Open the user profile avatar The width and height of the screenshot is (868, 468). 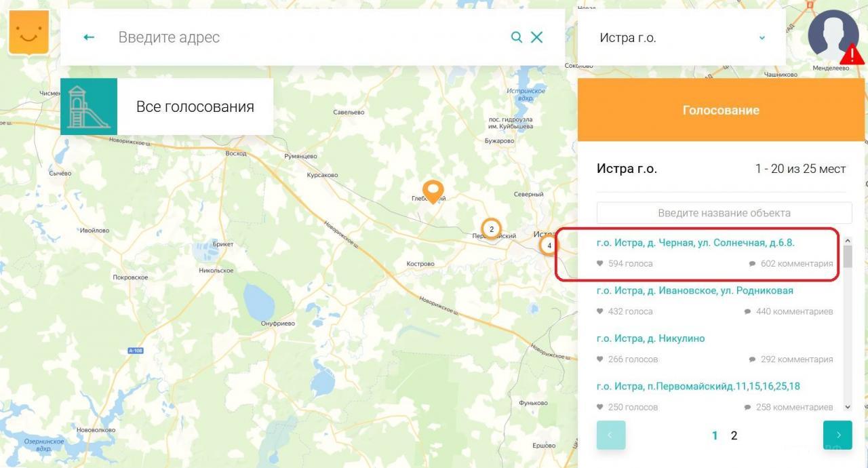click(833, 34)
